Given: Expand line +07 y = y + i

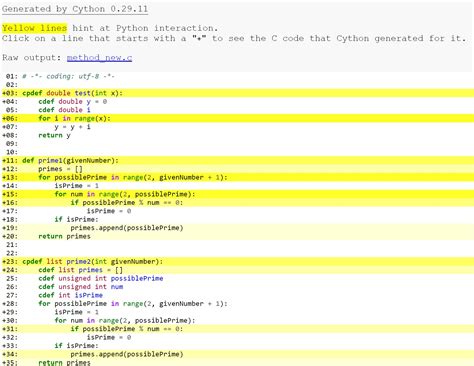Looking at the screenshot, I should coord(237,127).
